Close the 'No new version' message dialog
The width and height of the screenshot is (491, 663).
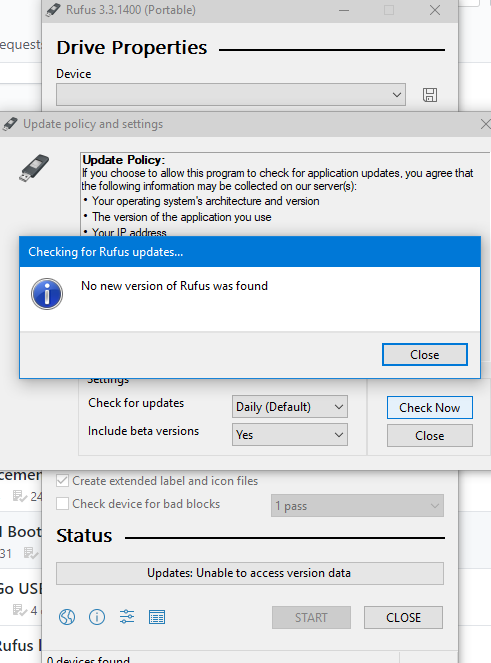pyautogui.click(x=425, y=354)
